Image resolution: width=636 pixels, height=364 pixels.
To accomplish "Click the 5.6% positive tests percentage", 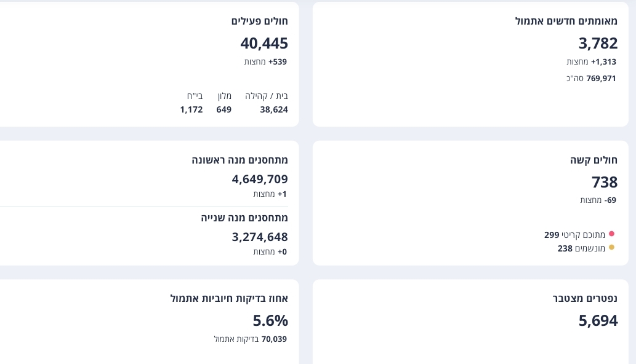I will coord(270,320).
